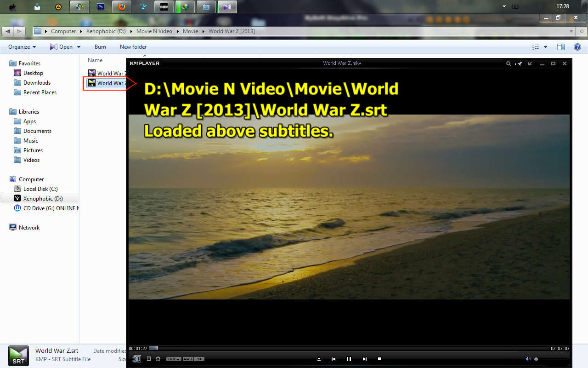
Task: Click the system volume tray icon
Action: coord(538,7)
